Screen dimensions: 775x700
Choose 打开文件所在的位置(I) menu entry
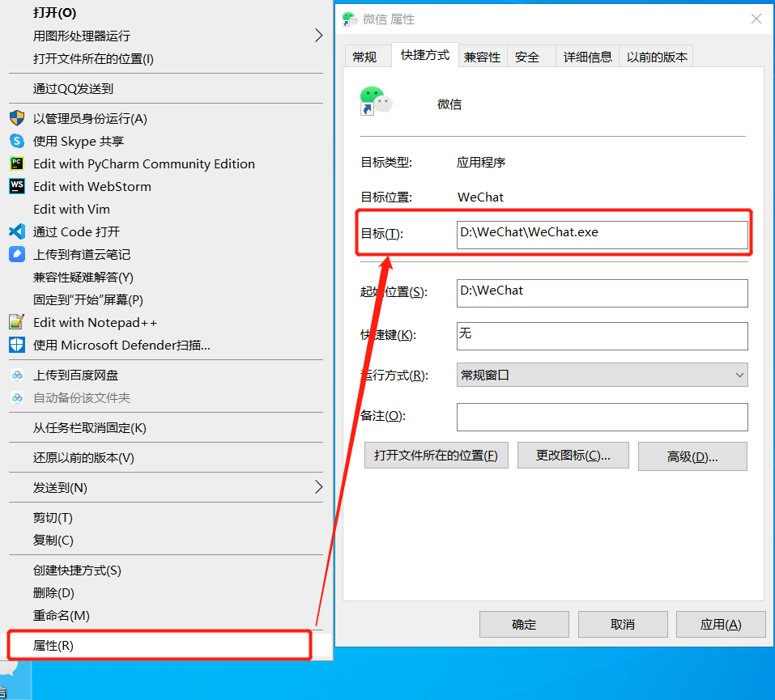93,59
